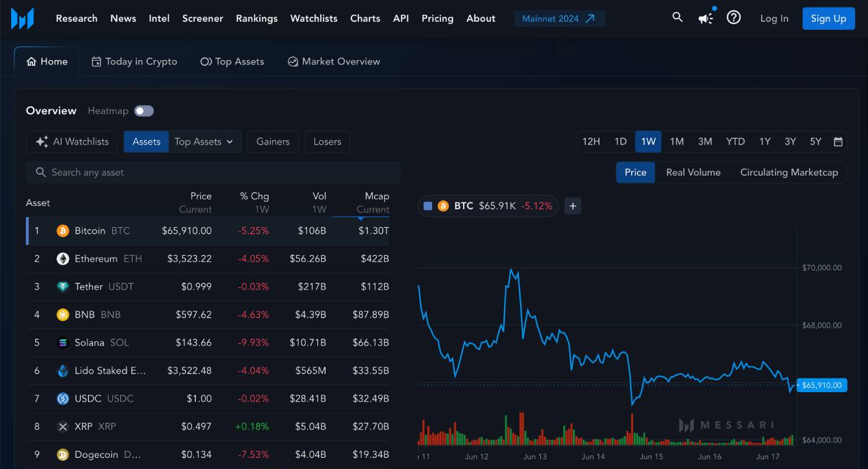Open the Rankings menu

257,19
